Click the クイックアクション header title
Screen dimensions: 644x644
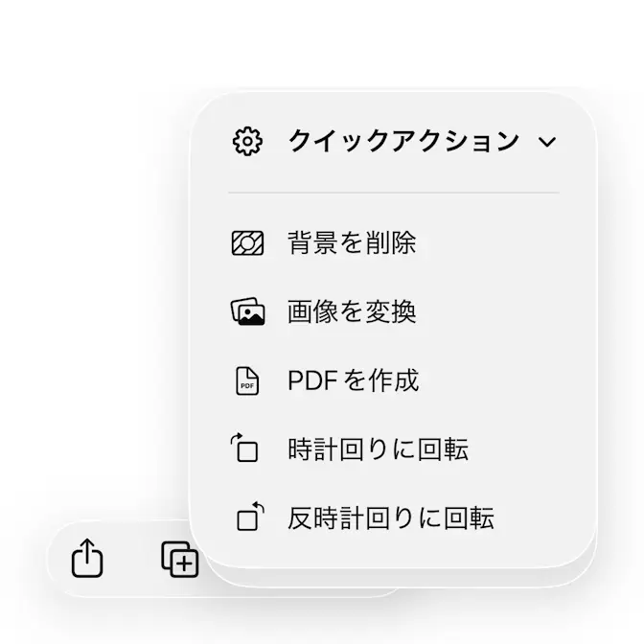tap(402, 142)
